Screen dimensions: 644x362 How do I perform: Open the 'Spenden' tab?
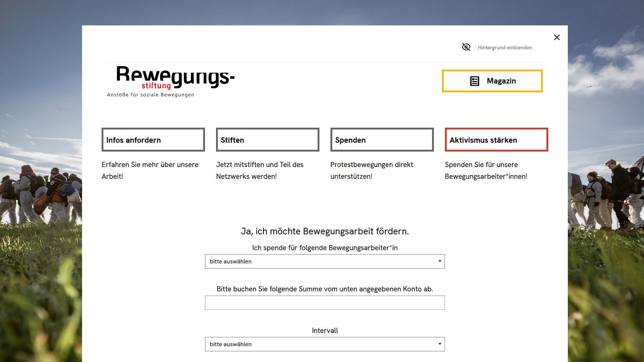pyautogui.click(x=382, y=140)
